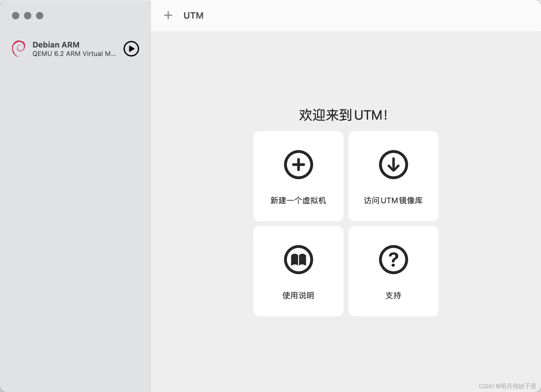This screenshot has height=392, width=541.
Task: Click the open book icon
Action: click(x=298, y=260)
